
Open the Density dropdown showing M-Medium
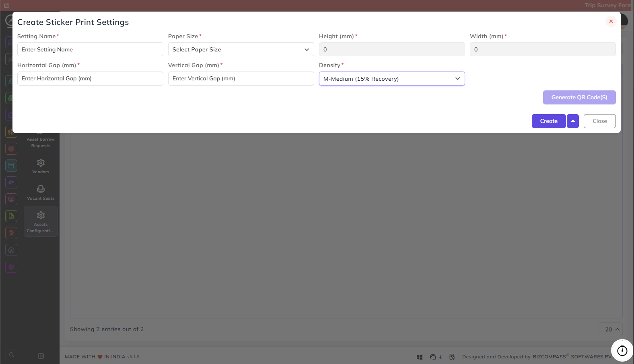[x=392, y=79]
